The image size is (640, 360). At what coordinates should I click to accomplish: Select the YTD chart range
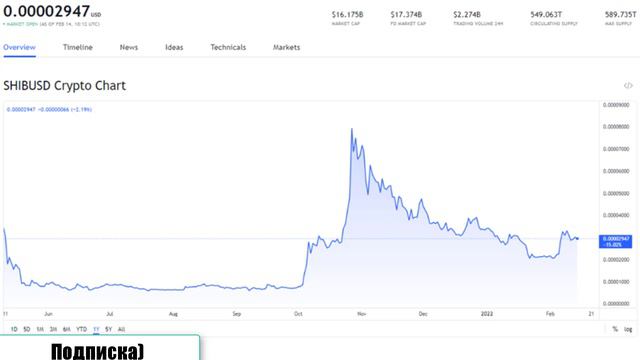tap(81, 329)
